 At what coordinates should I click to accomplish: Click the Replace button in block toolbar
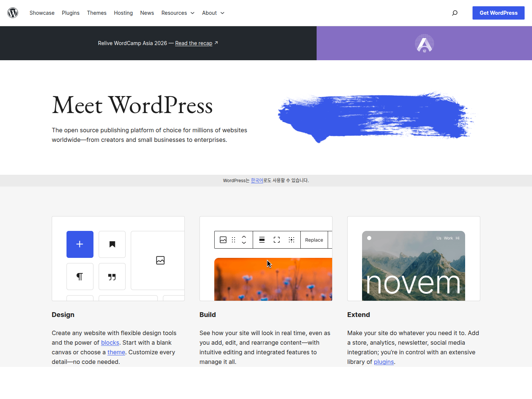(314, 240)
